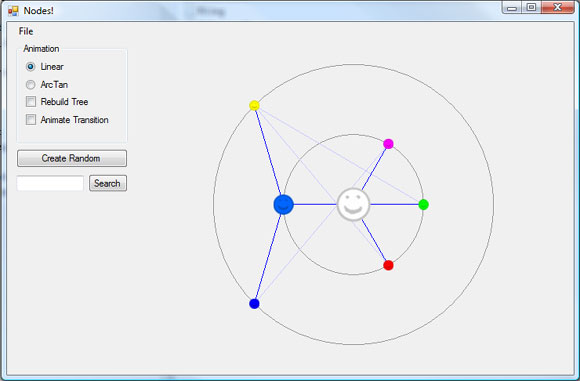Screen dimensions: 580x381
Task: Select the magenta node on inner circle
Action: (388, 144)
